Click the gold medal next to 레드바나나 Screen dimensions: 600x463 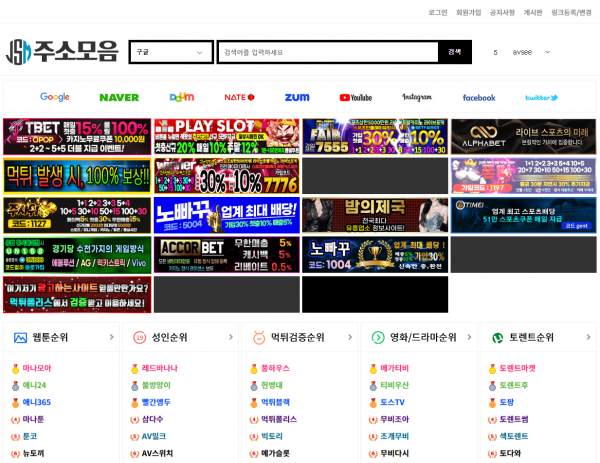[x=135, y=368]
